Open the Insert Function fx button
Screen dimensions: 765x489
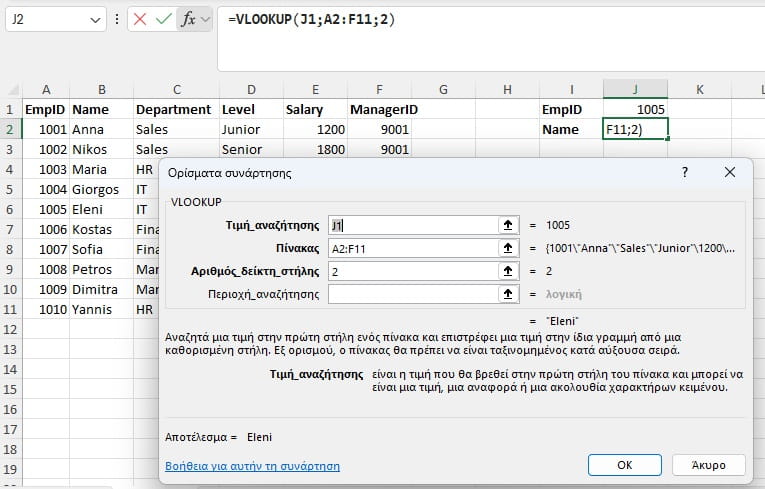[x=188, y=20]
